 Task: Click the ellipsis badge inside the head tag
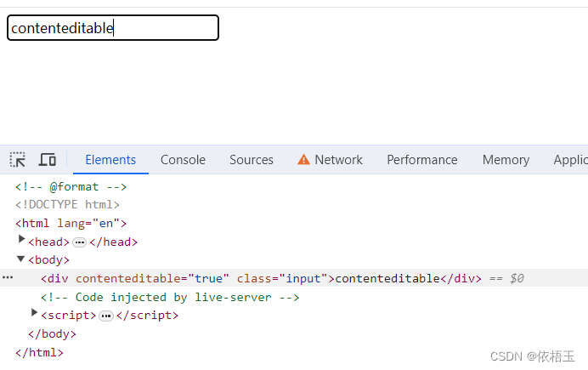79,242
